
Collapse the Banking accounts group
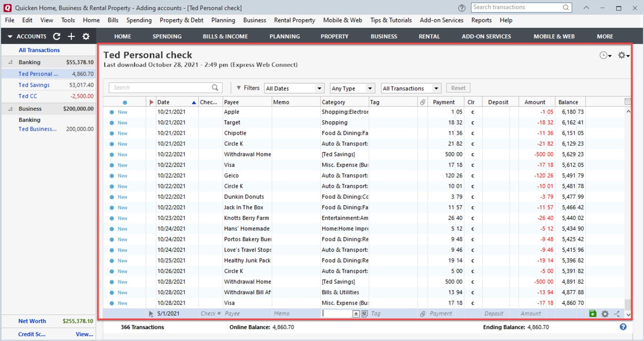click(10, 62)
